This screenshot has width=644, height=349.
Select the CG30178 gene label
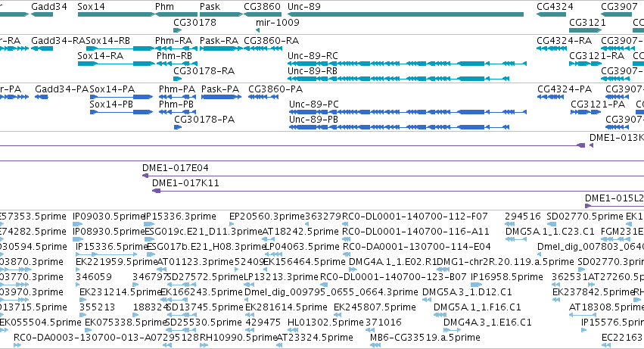[194, 22]
